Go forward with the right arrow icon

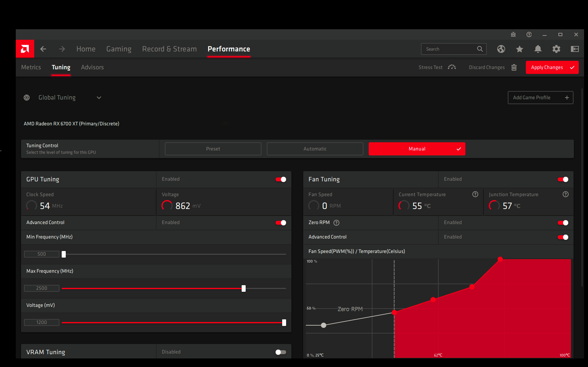pyautogui.click(x=62, y=49)
